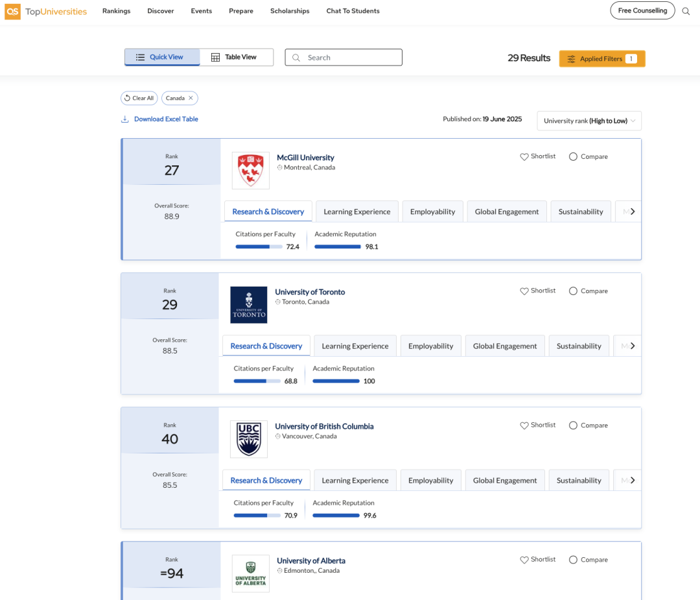Image resolution: width=700 pixels, height=600 pixels.
Task: Click the 29 Results count
Action: point(529,58)
